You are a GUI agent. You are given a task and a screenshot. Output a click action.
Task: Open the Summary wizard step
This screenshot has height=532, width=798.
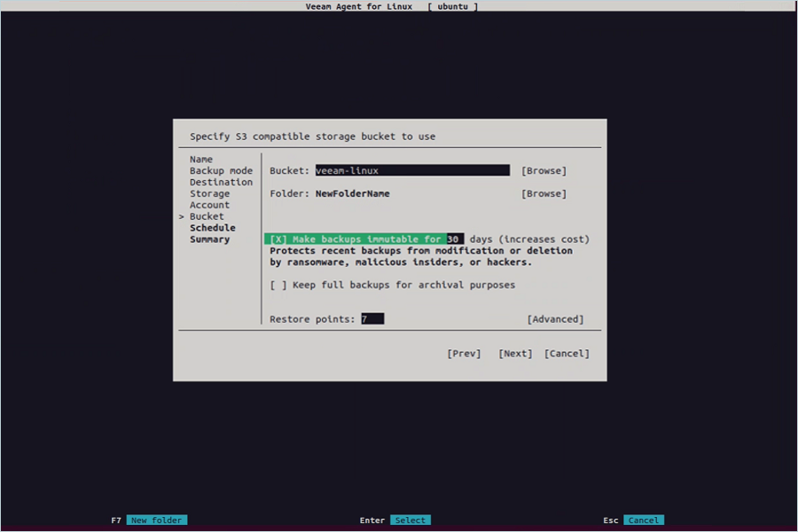click(x=209, y=239)
